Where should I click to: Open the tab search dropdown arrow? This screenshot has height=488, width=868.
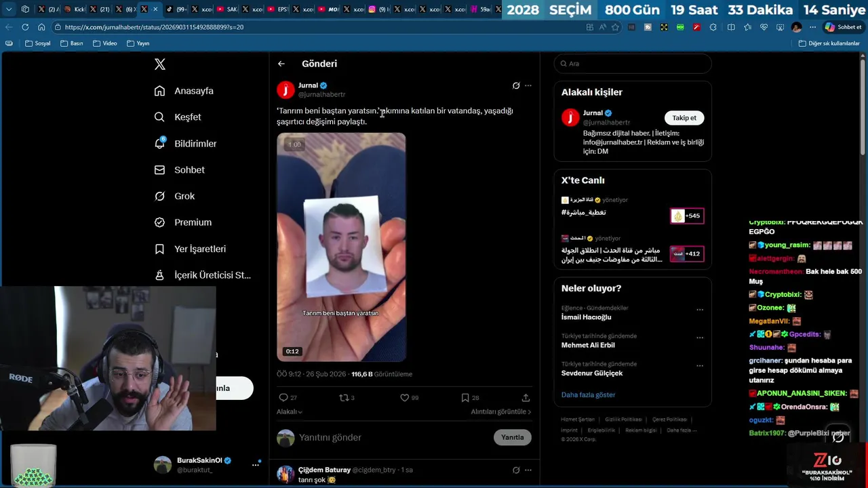pyautogui.click(x=9, y=9)
